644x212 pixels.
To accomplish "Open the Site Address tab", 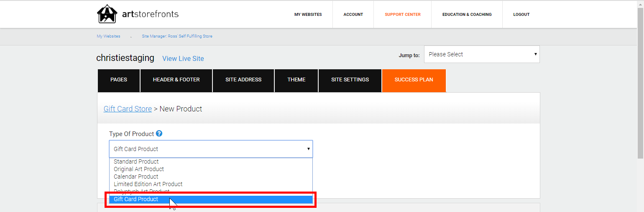I will pos(243,80).
